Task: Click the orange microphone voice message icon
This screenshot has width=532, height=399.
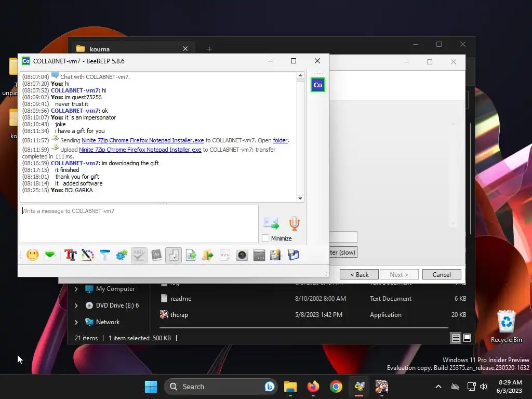Action: pyautogui.click(x=294, y=223)
